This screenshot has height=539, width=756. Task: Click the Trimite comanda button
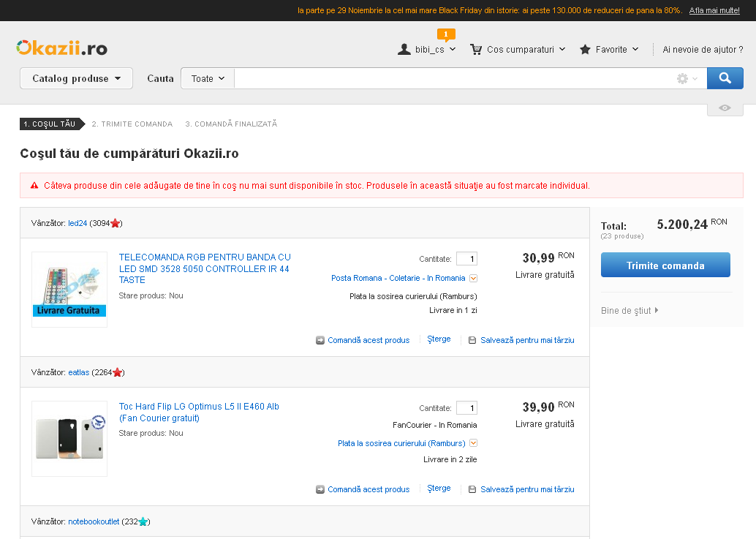(x=665, y=265)
